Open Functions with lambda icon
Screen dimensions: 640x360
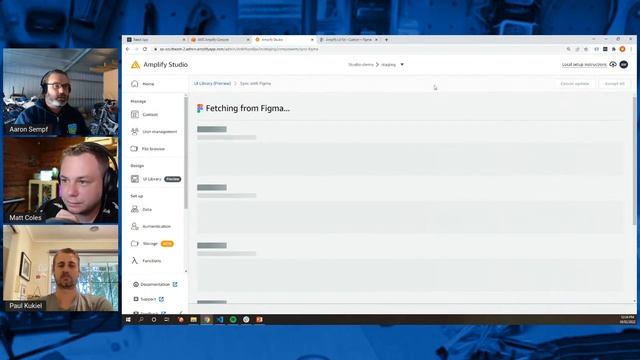(x=146, y=260)
